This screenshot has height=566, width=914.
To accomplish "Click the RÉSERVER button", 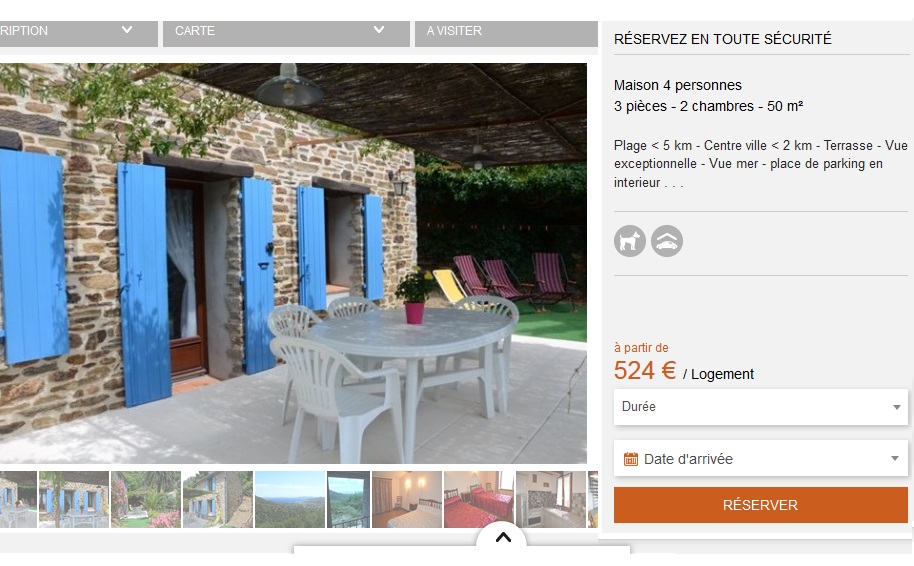I will (761, 505).
